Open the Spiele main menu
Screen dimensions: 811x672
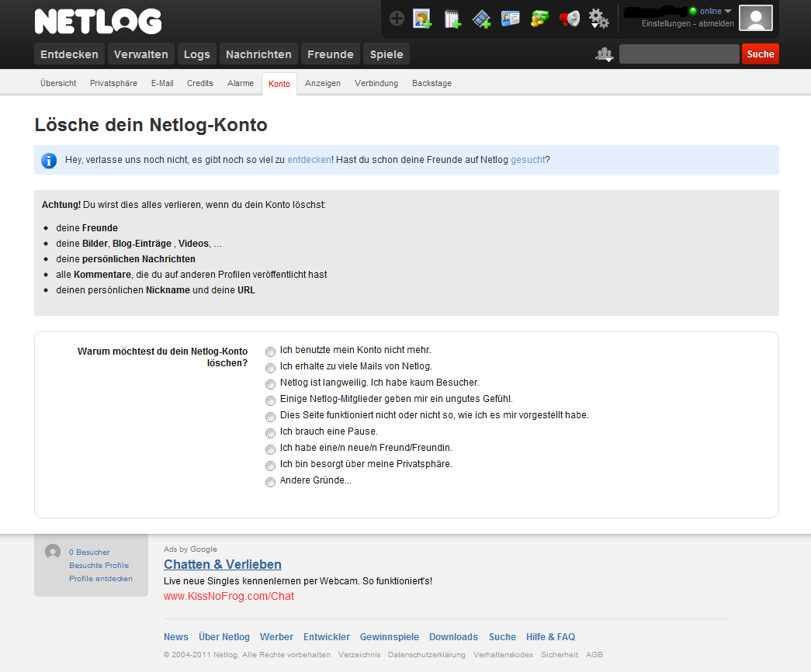click(386, 54)
